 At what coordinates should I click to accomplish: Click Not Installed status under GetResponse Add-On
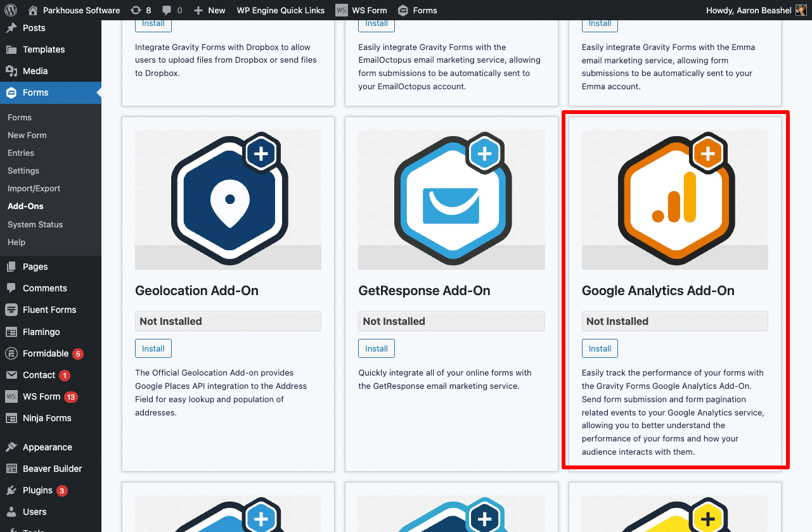click(451, 321)
